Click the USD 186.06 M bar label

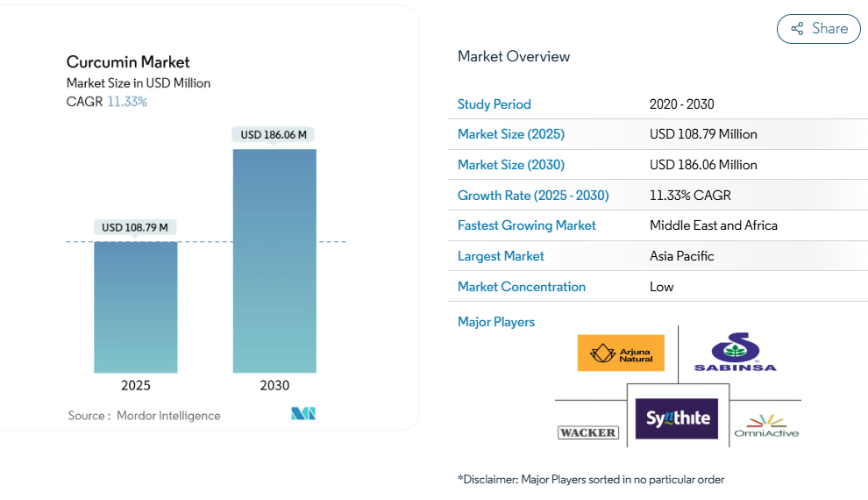(274, 134)
